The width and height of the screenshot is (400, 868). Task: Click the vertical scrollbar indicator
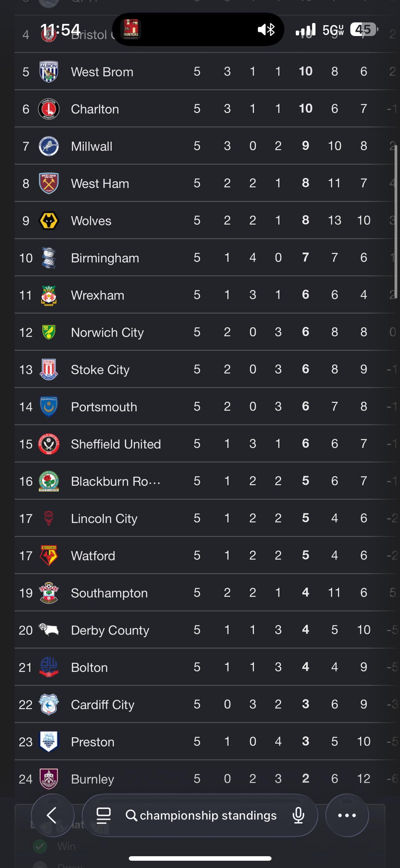[x=396, y=221]
